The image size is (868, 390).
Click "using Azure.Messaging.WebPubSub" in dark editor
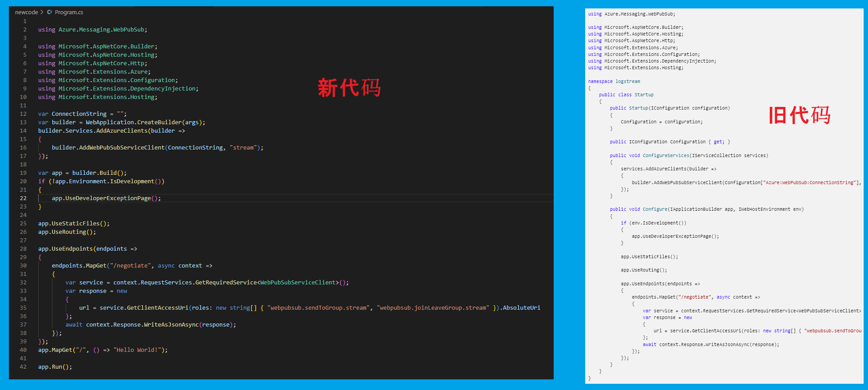coord(92,30)
